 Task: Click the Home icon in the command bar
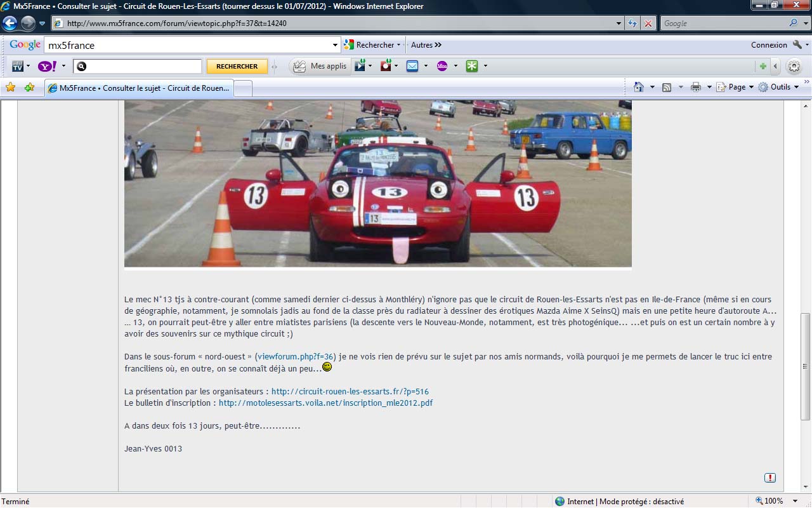coord(639,87)
